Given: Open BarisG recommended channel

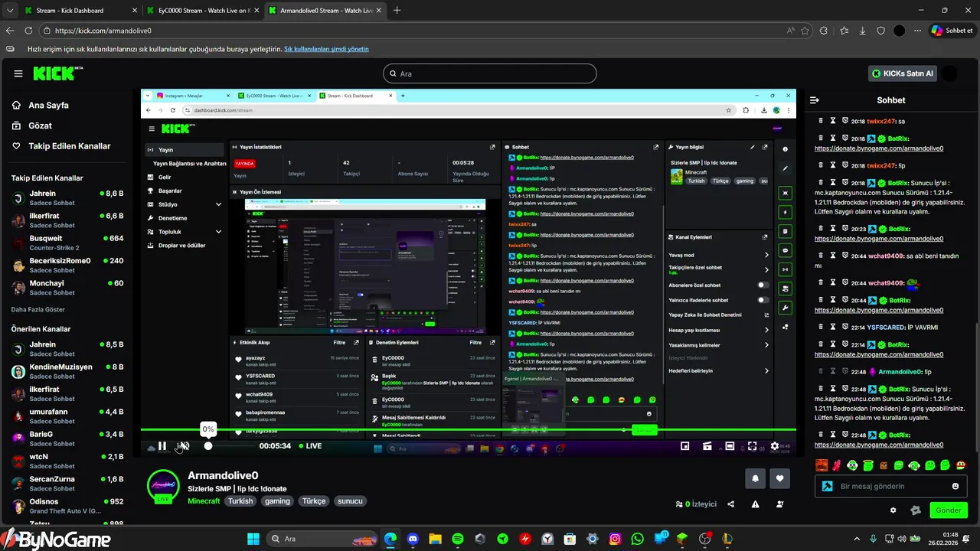Looking at the screenshot, I should click(67, 439).
